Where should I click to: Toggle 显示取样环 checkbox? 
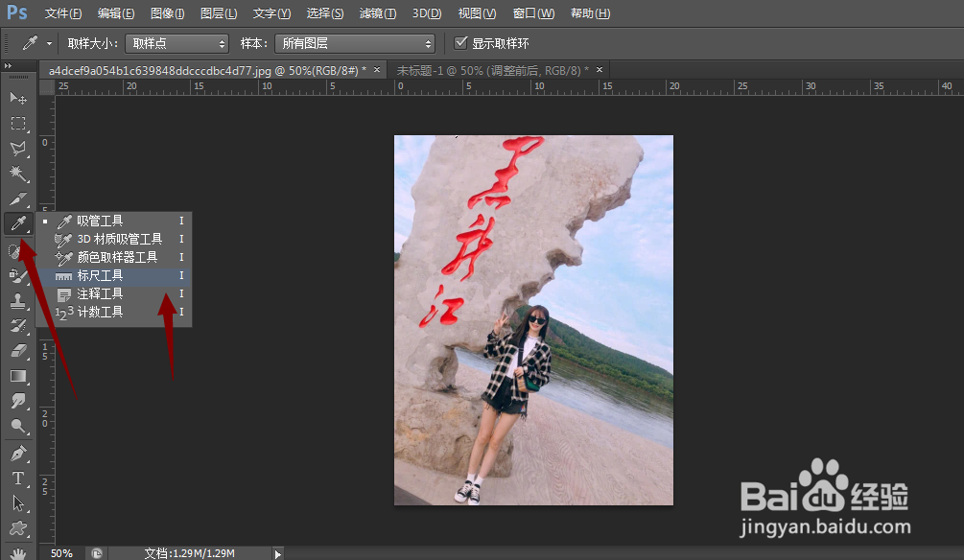coord(460,42)
